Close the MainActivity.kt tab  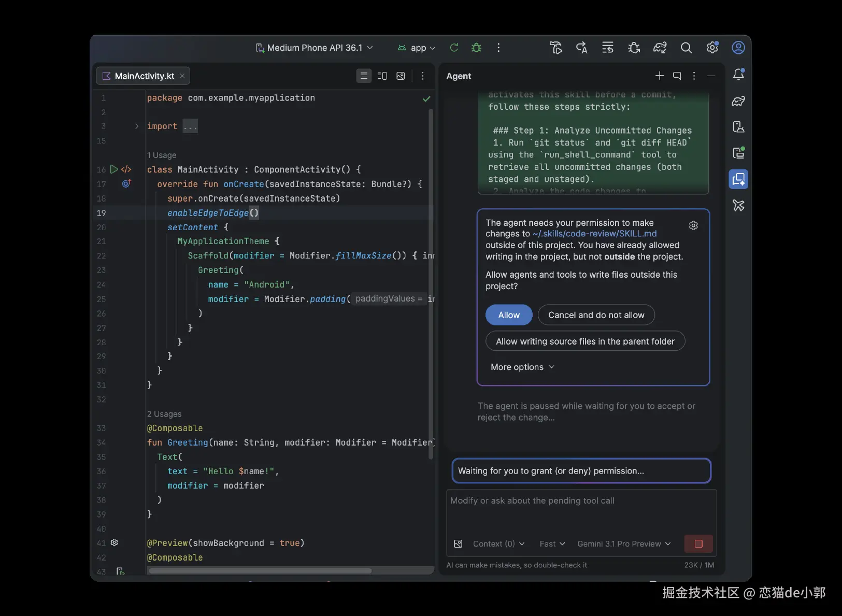click(x=182, y=76)
